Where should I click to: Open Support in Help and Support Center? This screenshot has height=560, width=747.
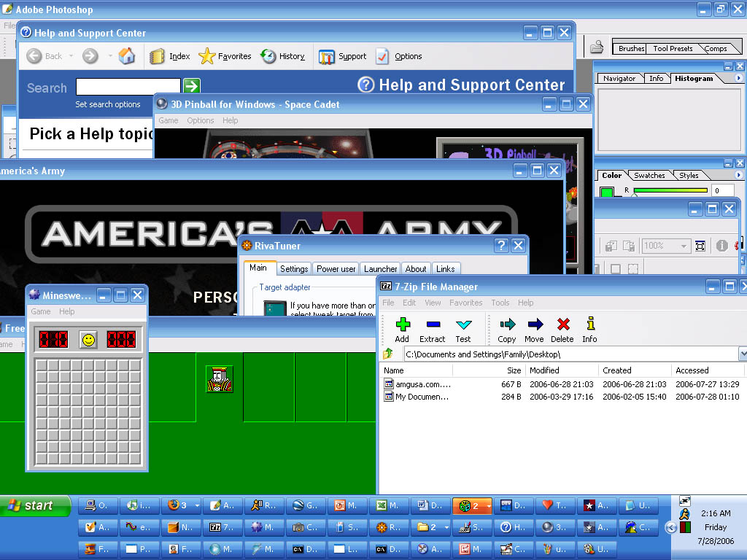[x=342, y=56]
